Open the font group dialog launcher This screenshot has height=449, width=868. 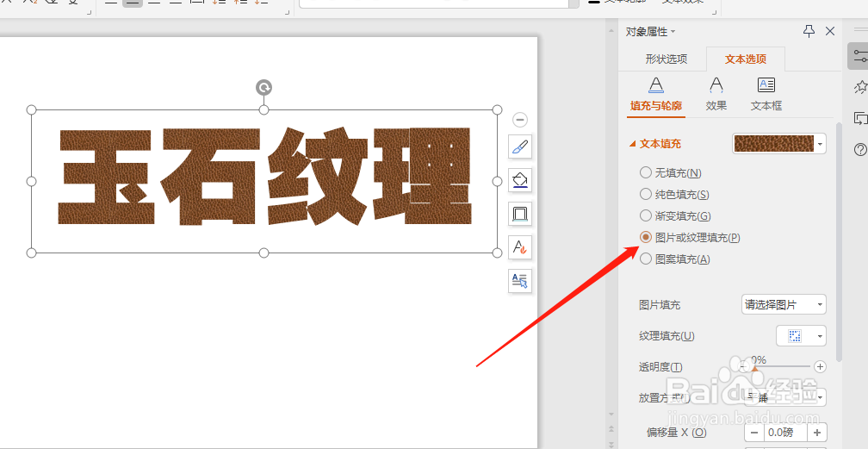coord(90,11)
